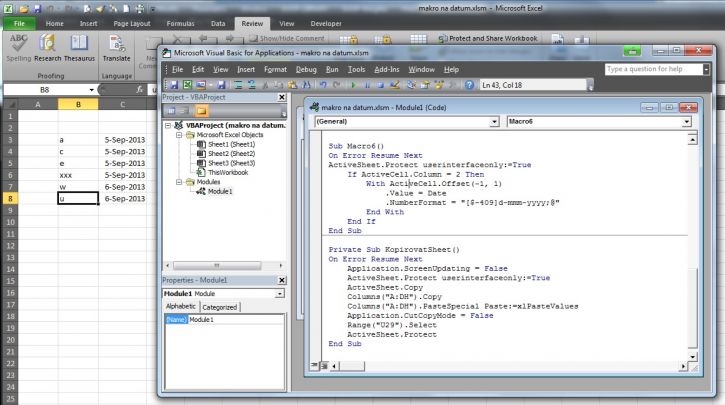This screenshot has height=405, width=725.
Task: Open the Properties Window toolbar icon
Action: point(425,85)
